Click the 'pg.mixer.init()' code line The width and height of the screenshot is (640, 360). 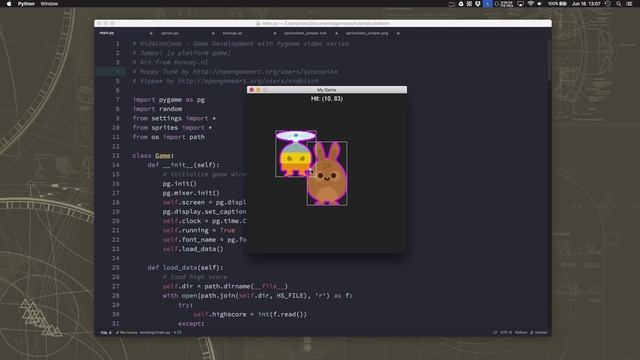(x=191, y=193)
